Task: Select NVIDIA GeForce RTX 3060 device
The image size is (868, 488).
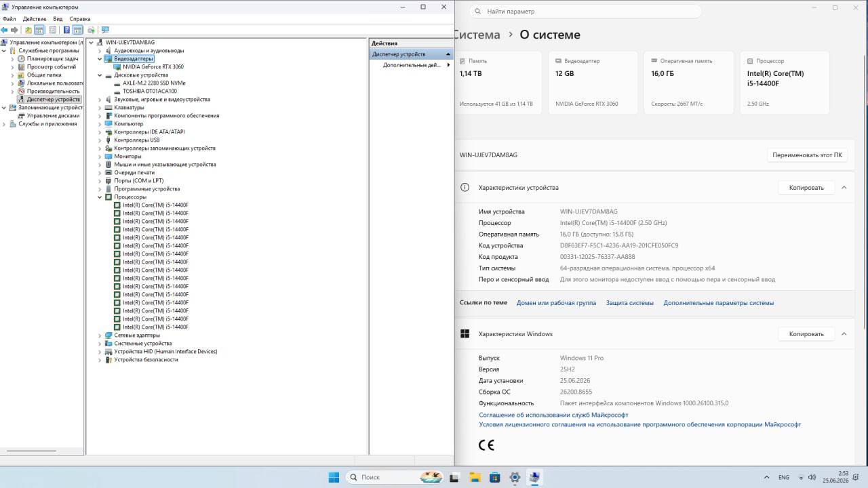Action: (x=153, y=67)
